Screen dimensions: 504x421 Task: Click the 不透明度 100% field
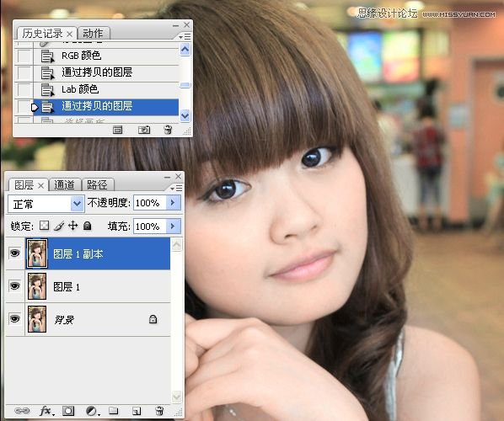[150, 203]
